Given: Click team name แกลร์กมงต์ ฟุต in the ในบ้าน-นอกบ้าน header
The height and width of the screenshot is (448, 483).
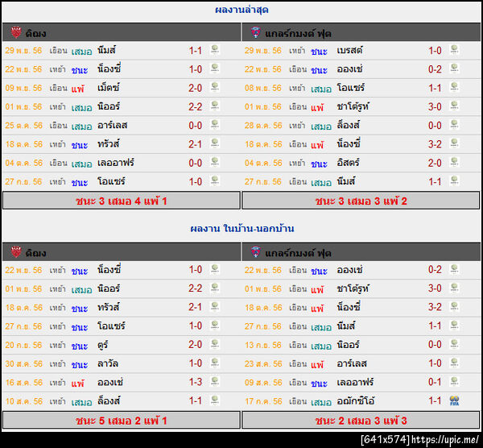Looking at the screenshot, I should coord(298,253).
